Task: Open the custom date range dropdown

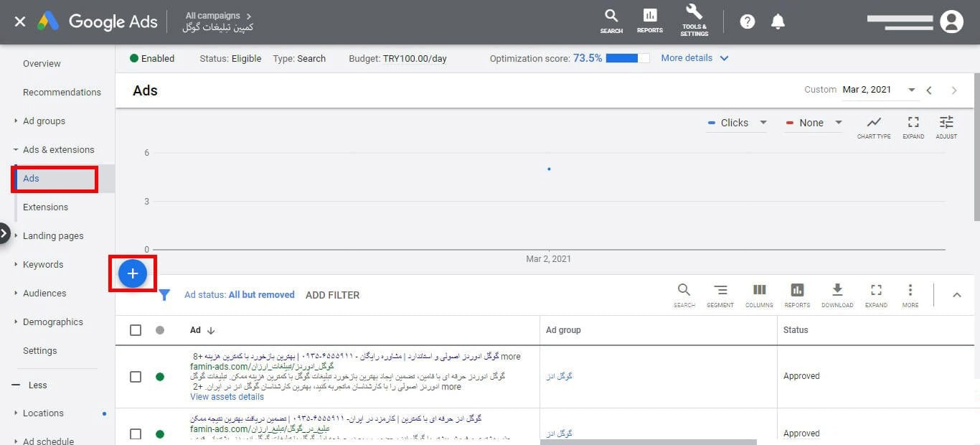Action: click(879, 90)
